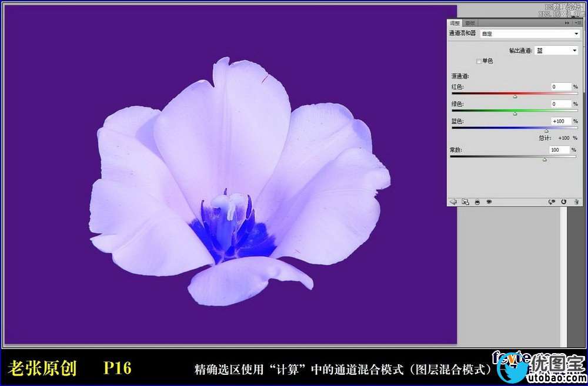Image resolution: width=588 pixels, height=386 pixels.
Task: Click the 常数 value input field
Action: (x=559, y=150)
